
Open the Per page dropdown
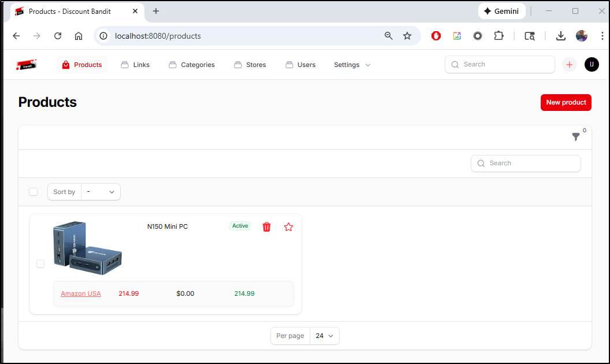(325, 336)
